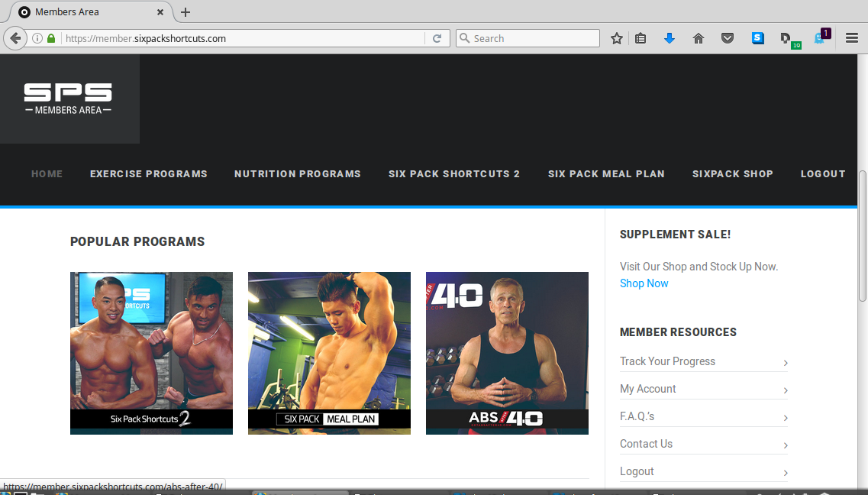Open the F.A.Q.'s link
Image resolution: width=868 pixels, height=495 pixels.
[637, 416]
